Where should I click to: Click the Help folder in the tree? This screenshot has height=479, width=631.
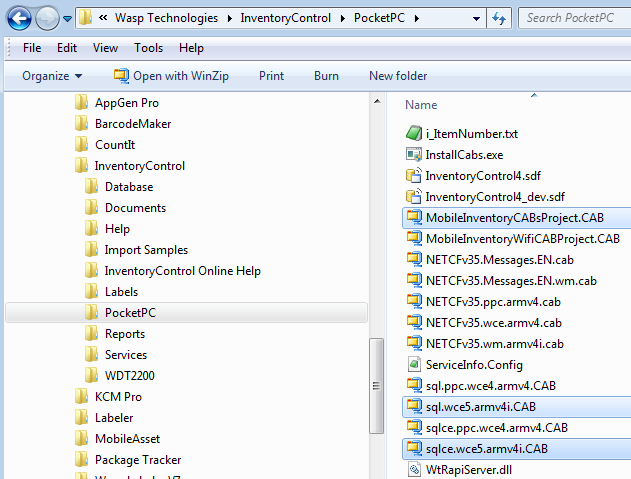tap(117, 229)
